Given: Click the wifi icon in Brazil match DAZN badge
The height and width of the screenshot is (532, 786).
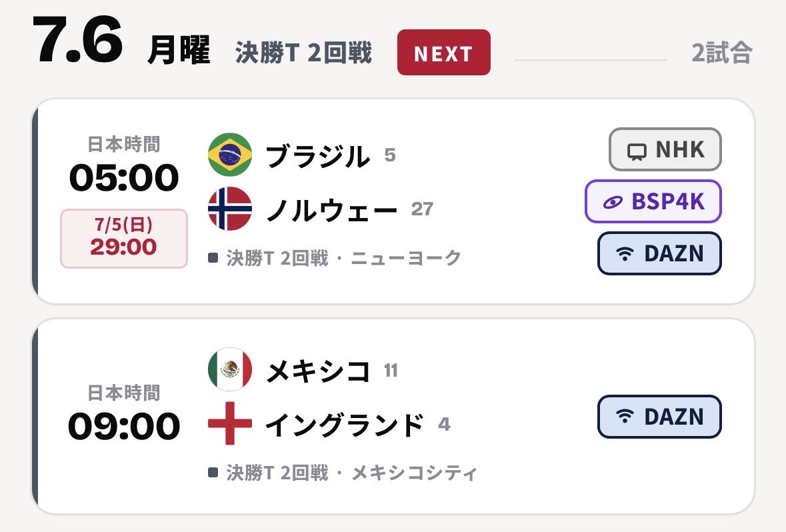Looking at the screenshot, I should coord(625,253).
